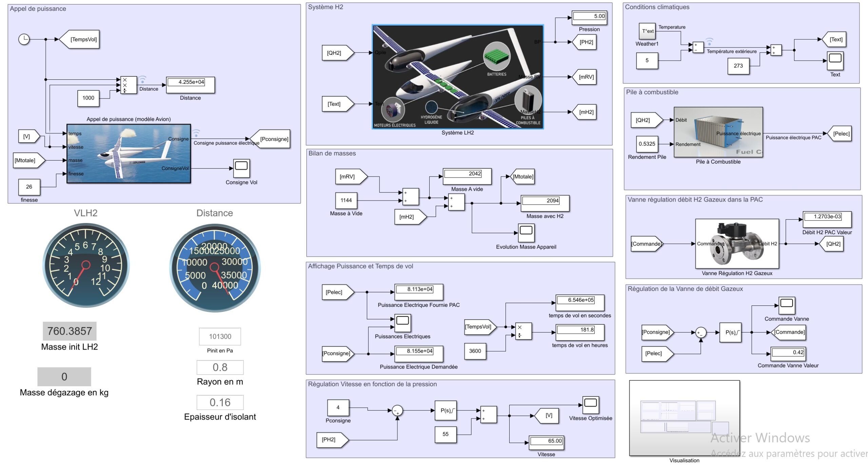Open the Puissances Electriques scope icon

pyautogui.click(x=402, y=322)
